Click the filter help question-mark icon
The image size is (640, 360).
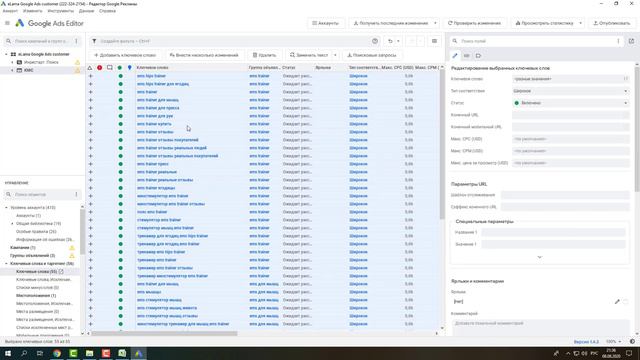(x=375, y=41)
